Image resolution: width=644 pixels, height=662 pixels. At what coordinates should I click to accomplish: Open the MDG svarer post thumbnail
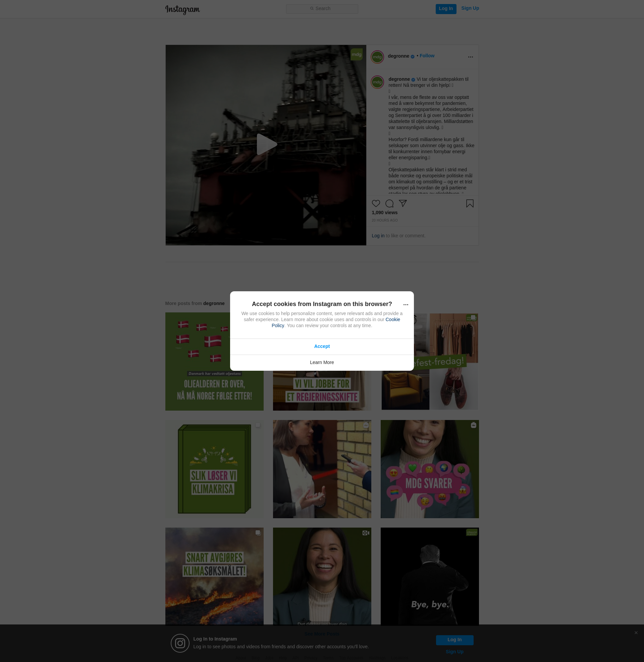coord(430,469)
